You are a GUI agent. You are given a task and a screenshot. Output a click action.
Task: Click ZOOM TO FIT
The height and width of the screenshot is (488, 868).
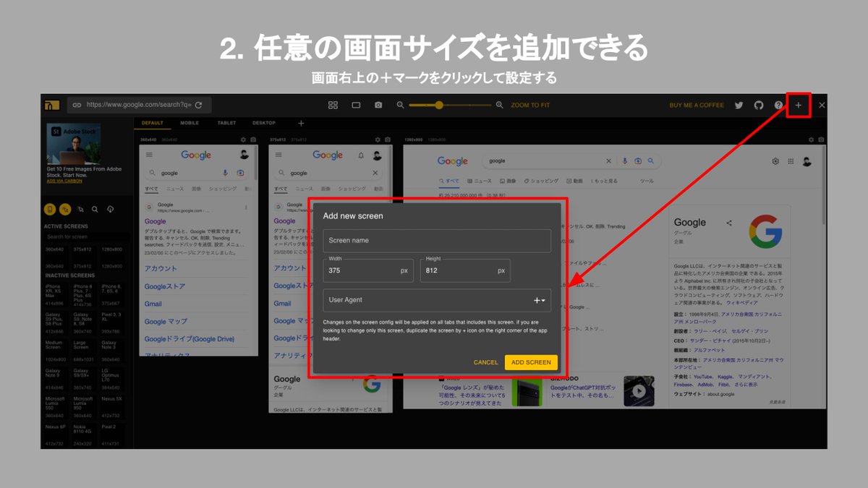click(x=530, y=106)
